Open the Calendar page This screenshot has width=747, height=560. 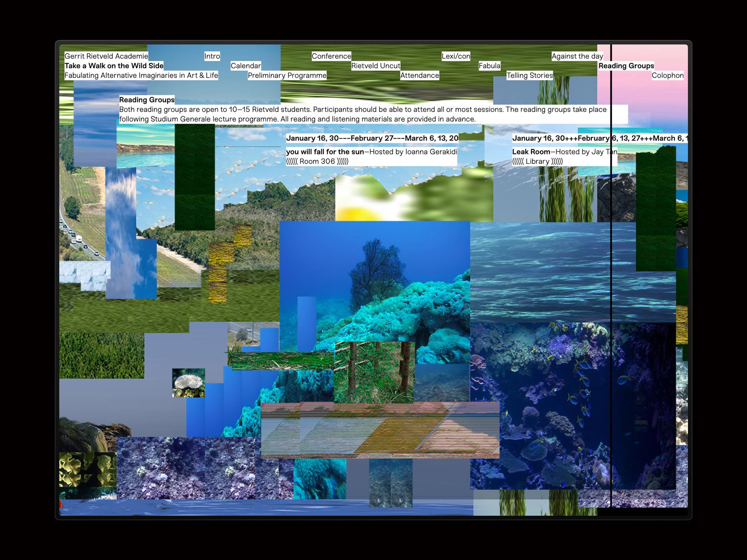(x=245, y=66)
